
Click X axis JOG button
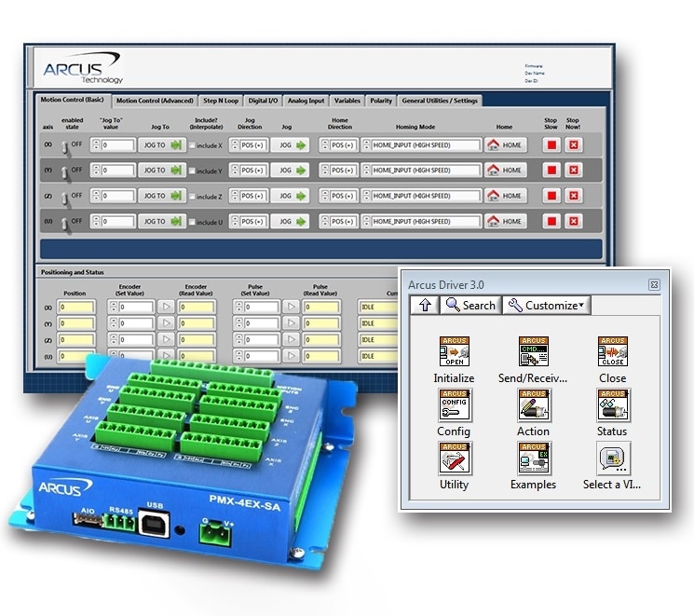tap(290, 144)
